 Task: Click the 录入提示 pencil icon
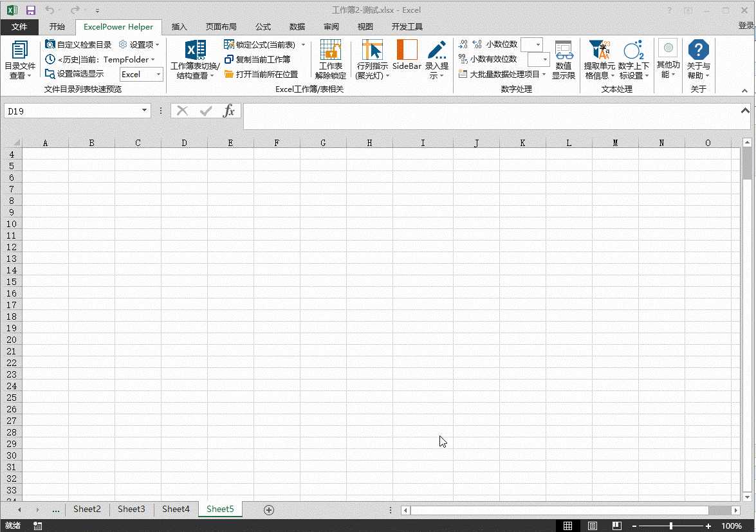coord(437,50)
